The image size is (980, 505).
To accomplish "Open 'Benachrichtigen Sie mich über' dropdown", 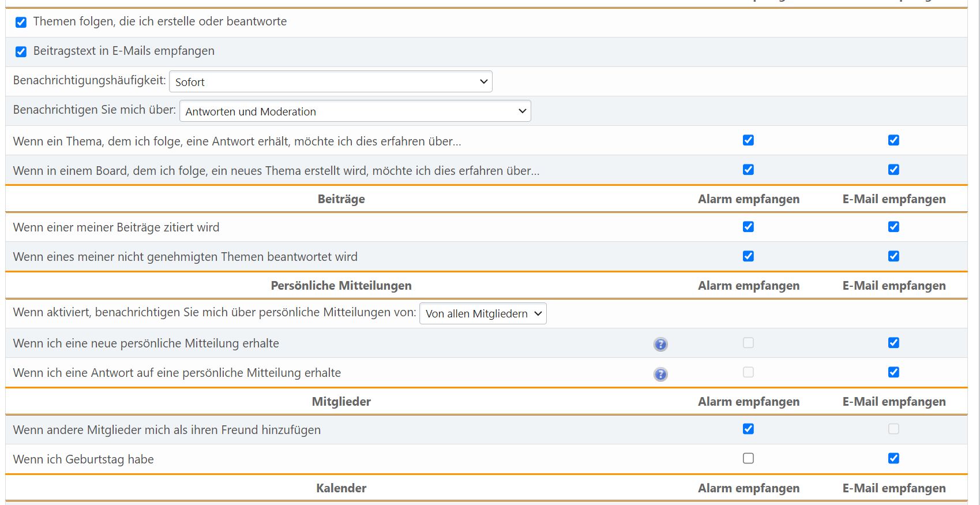I will 355,111.
